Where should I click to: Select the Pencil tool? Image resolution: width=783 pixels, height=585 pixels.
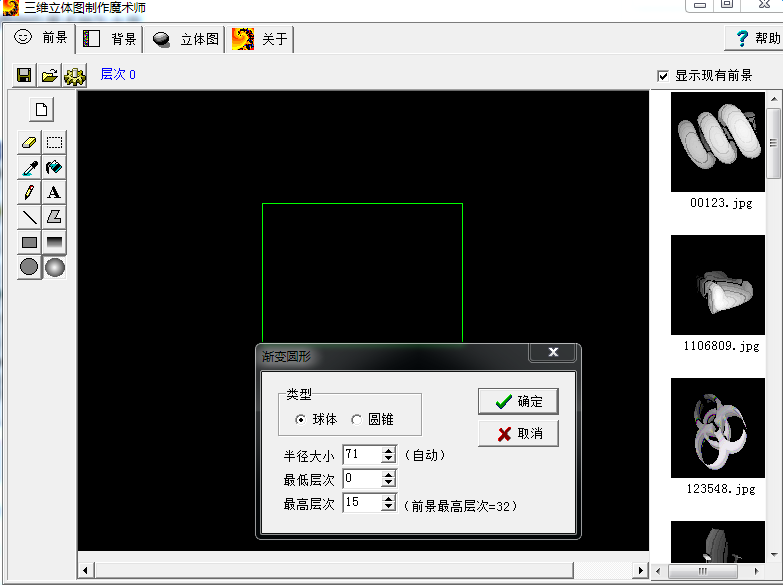click(x=29, y=192)
